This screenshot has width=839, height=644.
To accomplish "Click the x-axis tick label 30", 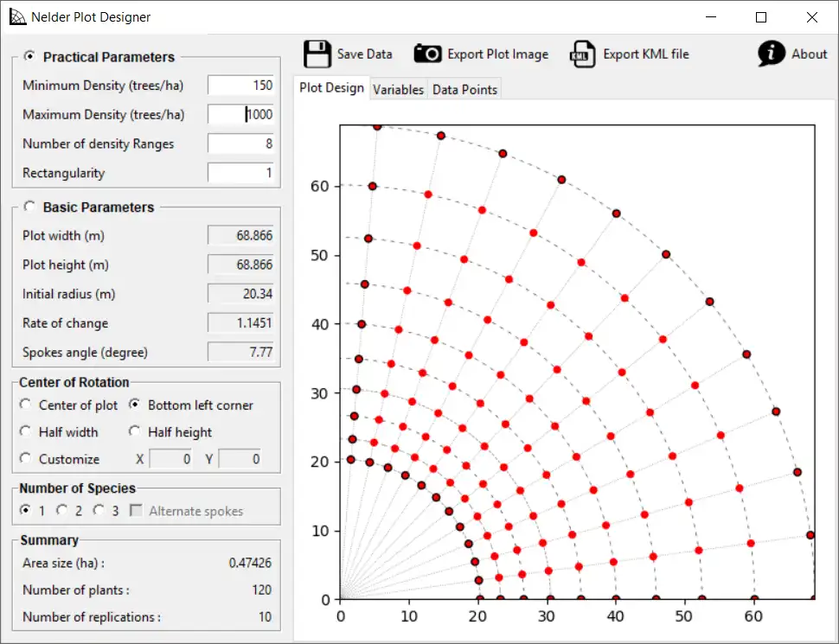I will (x=546, y=616).
